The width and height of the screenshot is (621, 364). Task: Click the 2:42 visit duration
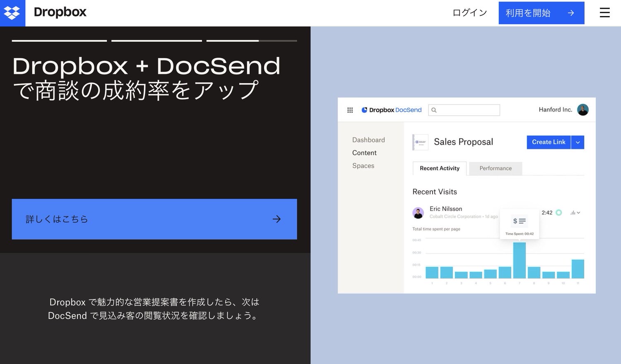547,213
